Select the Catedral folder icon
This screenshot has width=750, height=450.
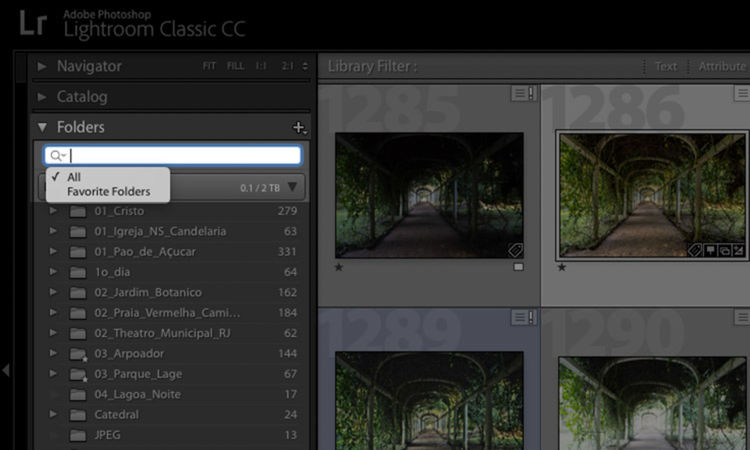(x=77, y=415)
